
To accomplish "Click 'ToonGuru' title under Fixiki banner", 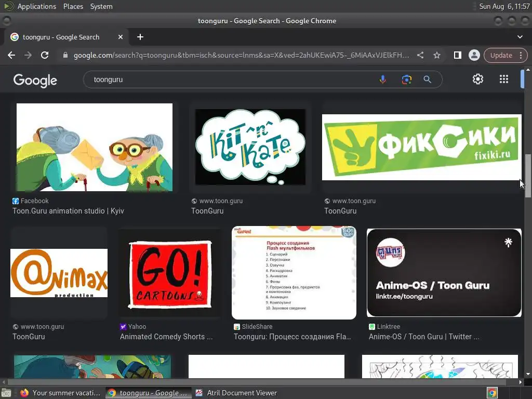I will coord(340,211).
